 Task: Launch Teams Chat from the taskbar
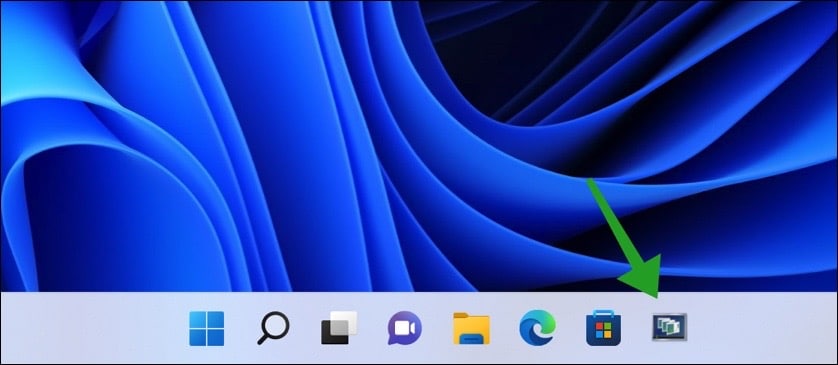405,328
